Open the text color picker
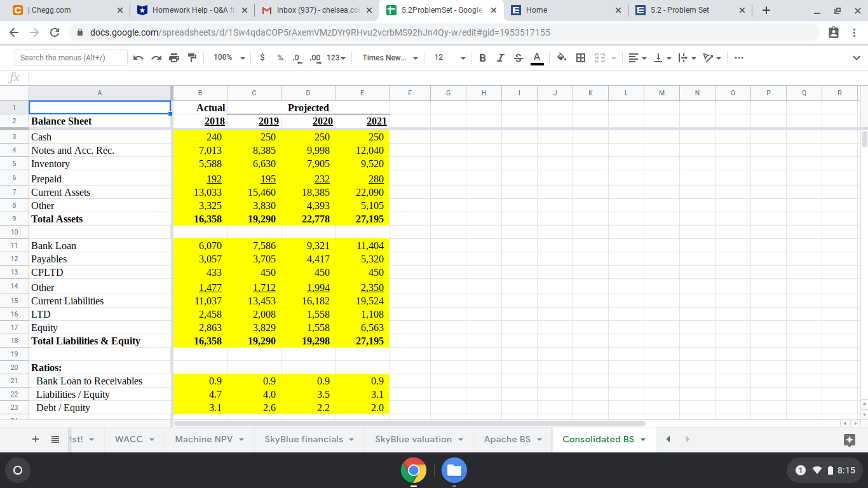868x488 pixels. pyautogui.click(x=536, y=58)
